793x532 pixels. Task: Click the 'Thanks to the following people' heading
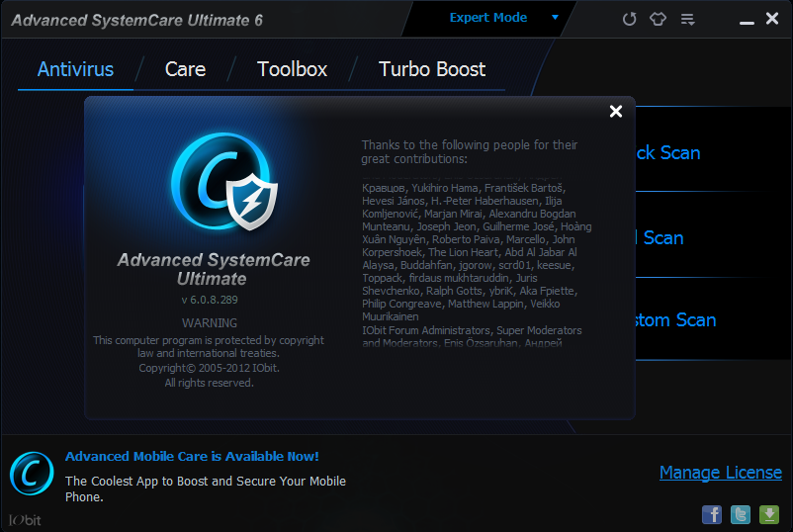[x=470, y=151]
